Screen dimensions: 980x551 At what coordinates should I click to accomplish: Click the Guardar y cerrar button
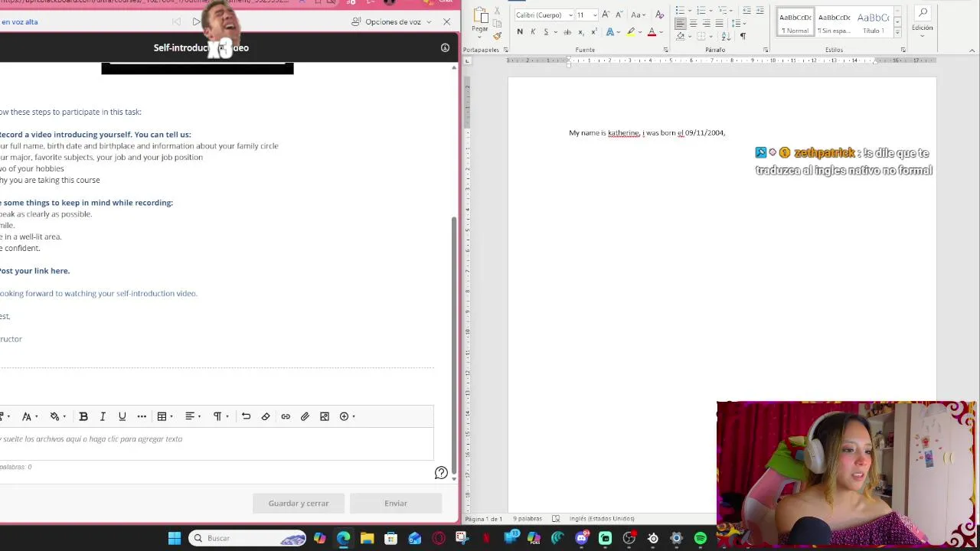(299, 504)
